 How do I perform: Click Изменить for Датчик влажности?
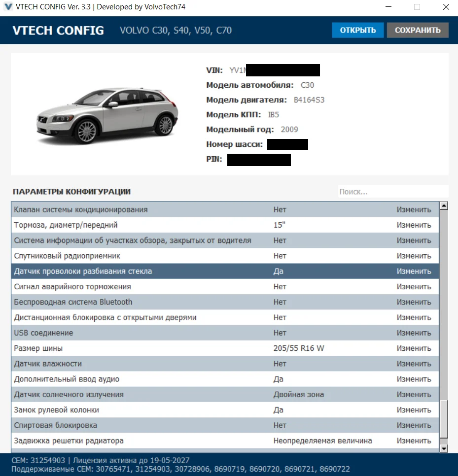click(x=414, y=364)
